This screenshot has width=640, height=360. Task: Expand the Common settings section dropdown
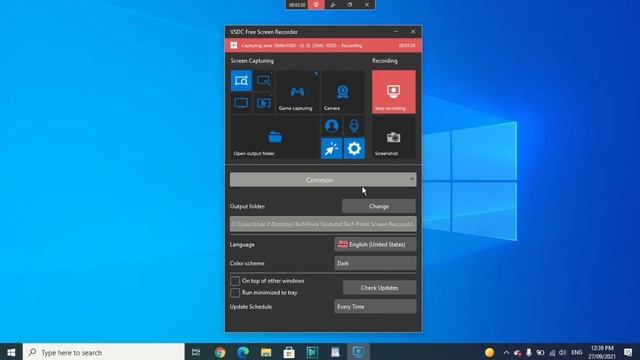point(323,180)
